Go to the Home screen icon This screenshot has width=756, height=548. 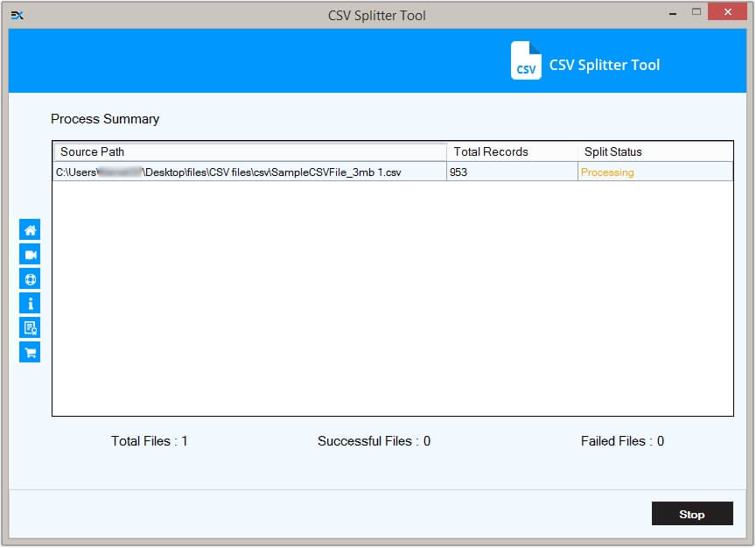point(30,230)
